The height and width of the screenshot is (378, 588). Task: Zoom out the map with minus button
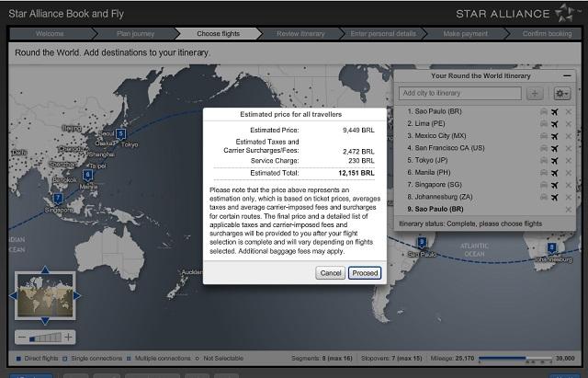[22, 338]
